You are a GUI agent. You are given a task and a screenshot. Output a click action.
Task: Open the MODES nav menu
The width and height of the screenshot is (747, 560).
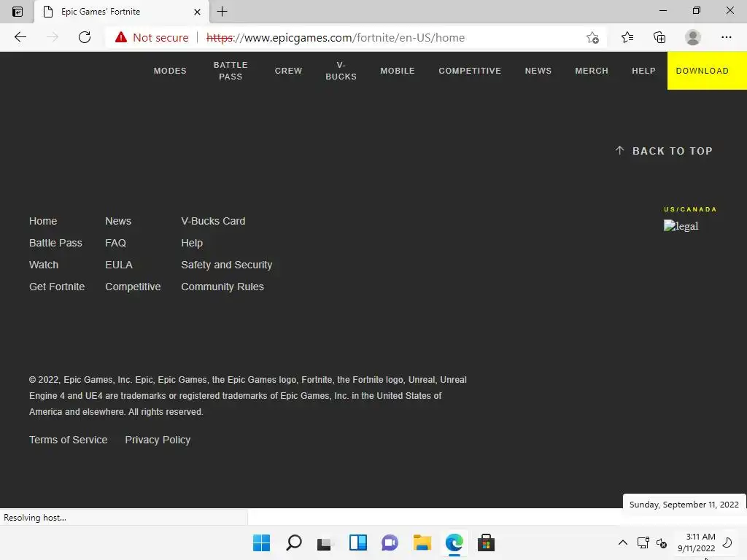(x=170, y=71)
